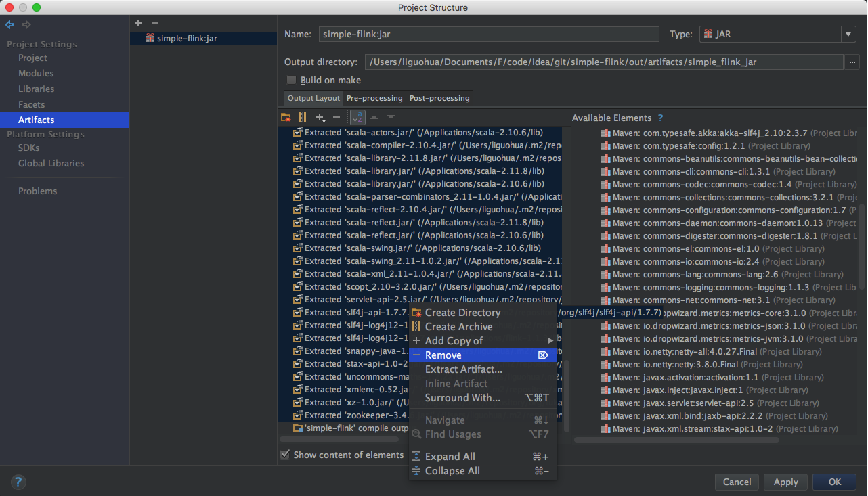Uncheck Show content of elements

tap(285, 455)
